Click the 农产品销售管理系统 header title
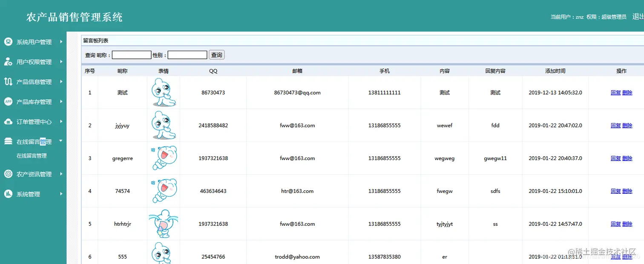 click(75, 17)
